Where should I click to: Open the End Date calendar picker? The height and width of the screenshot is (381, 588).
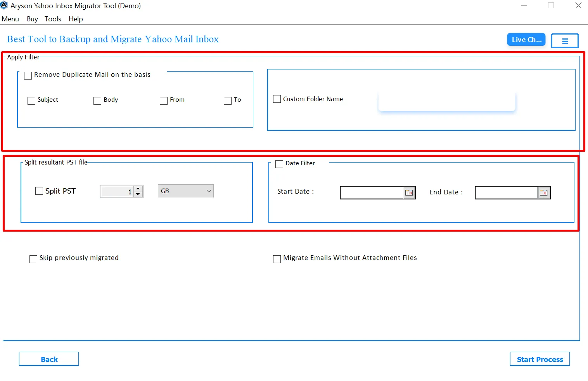544,192
